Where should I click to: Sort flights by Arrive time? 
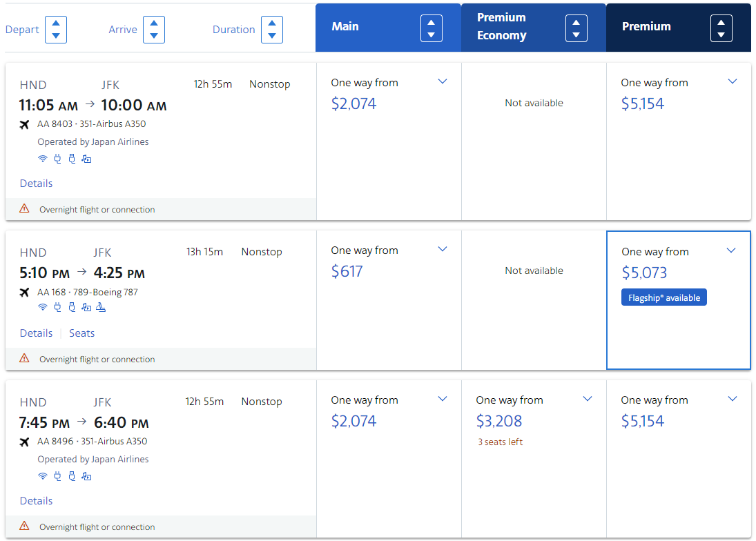[154, 30]
